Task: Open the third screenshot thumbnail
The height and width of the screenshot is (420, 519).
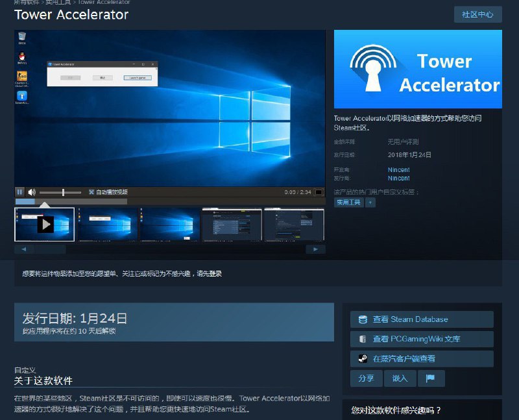Action: tap(169, 225)
